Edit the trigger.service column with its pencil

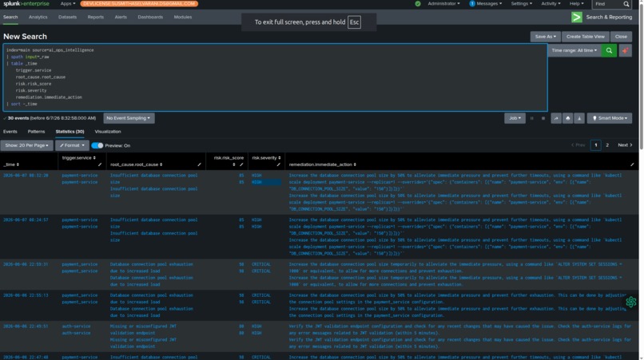coord(99,164)
